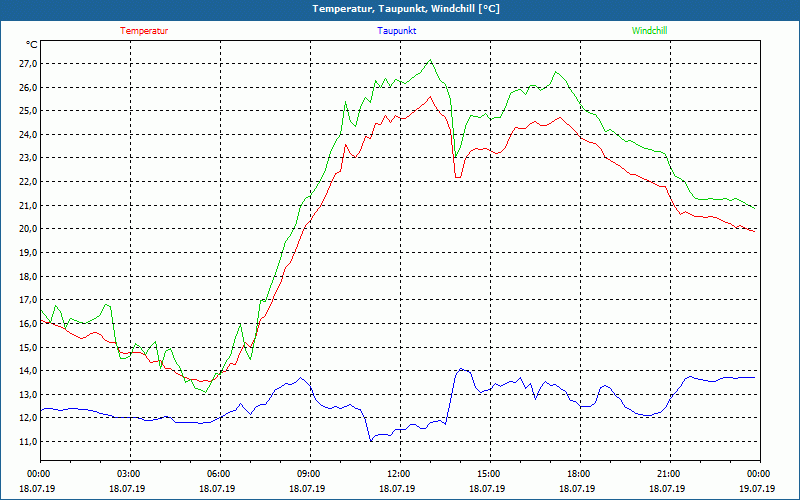This screenshot has height=500, width=800.
Task: Click the 12,0 y-axis value
Action: pyautogui.click(x=29, y=418)
